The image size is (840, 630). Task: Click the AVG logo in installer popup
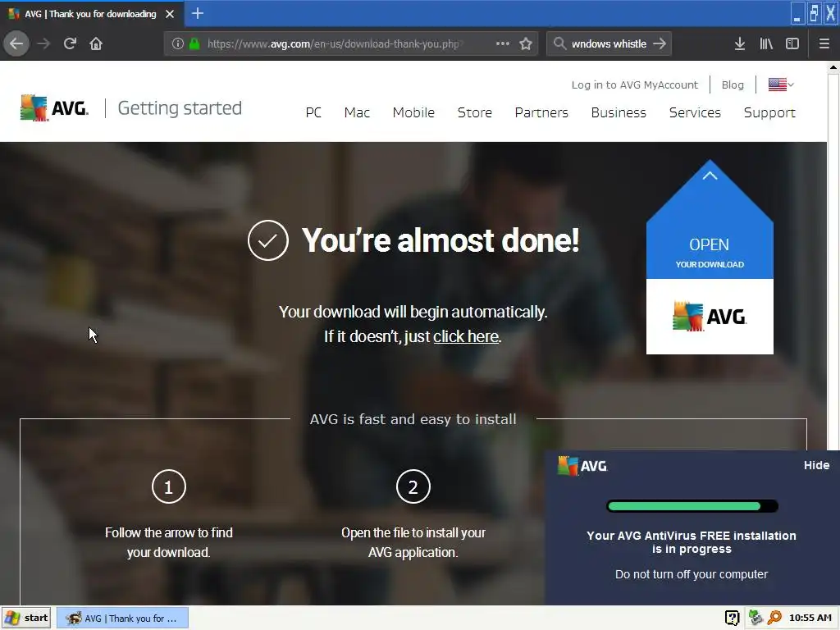coord(582,466)
